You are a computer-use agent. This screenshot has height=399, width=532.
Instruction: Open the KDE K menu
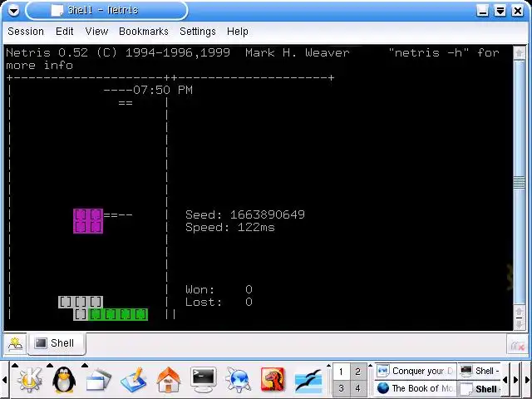pos(30,381)
